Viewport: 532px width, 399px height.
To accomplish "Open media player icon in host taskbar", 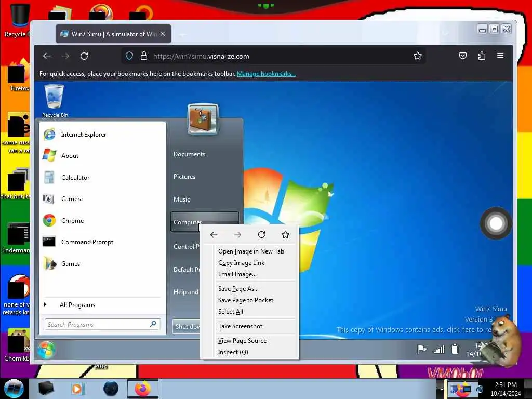I will (x=77, y=389).
